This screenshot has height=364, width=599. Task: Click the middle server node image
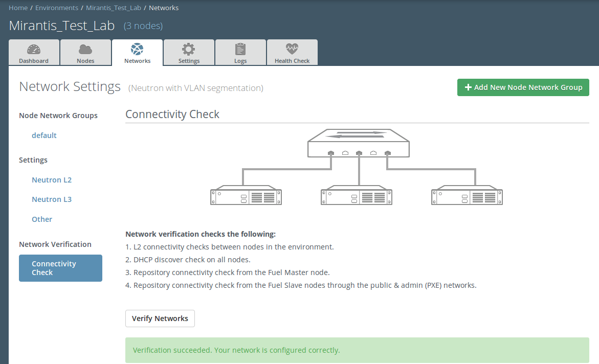click(357, 195)
